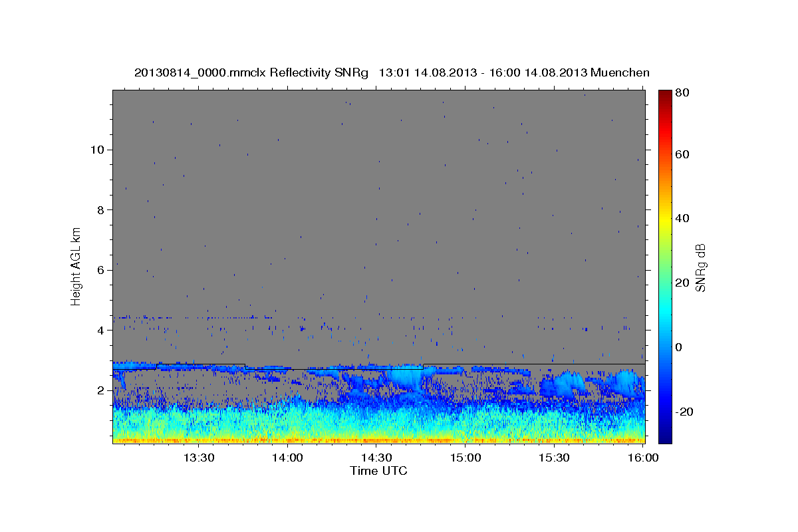Click the colorbar value 40
Viewport: 798px width, 532px height.
coord(683,218)
